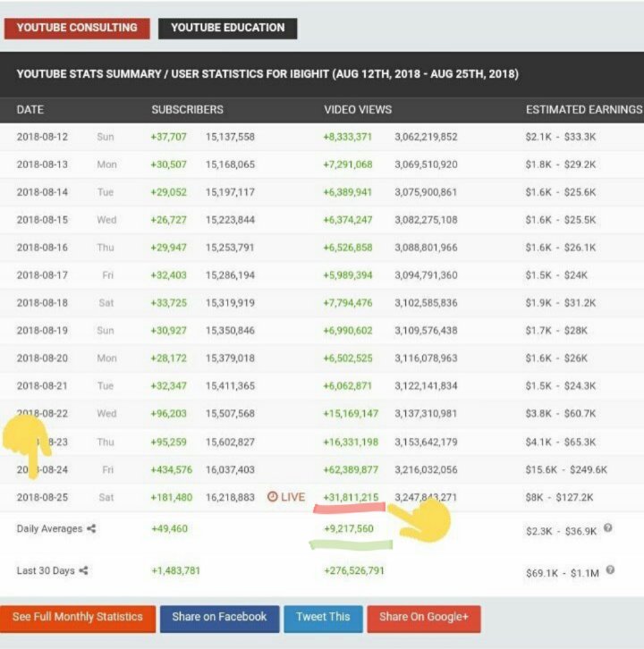Click the ESTIMATED EARNINGS column header
This screenshot has height=649, width=644.
584,110
